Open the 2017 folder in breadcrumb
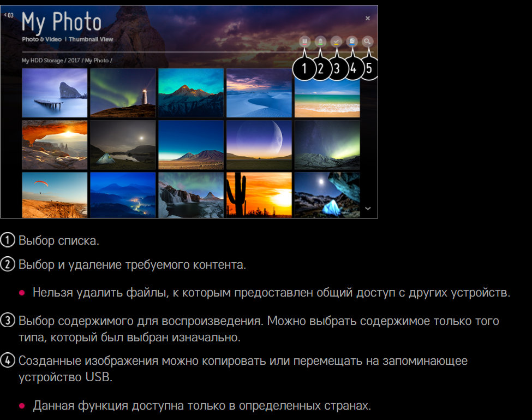 73,61
